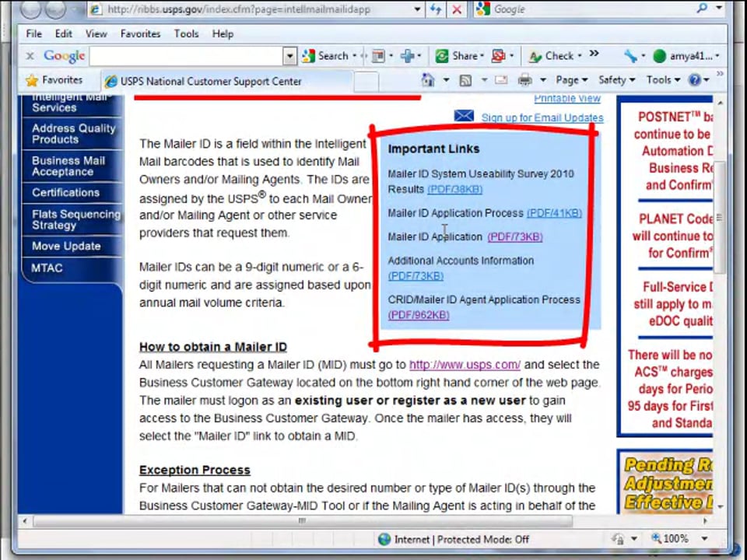Close the Google toolbar with its X

click(x=30, y=56)
